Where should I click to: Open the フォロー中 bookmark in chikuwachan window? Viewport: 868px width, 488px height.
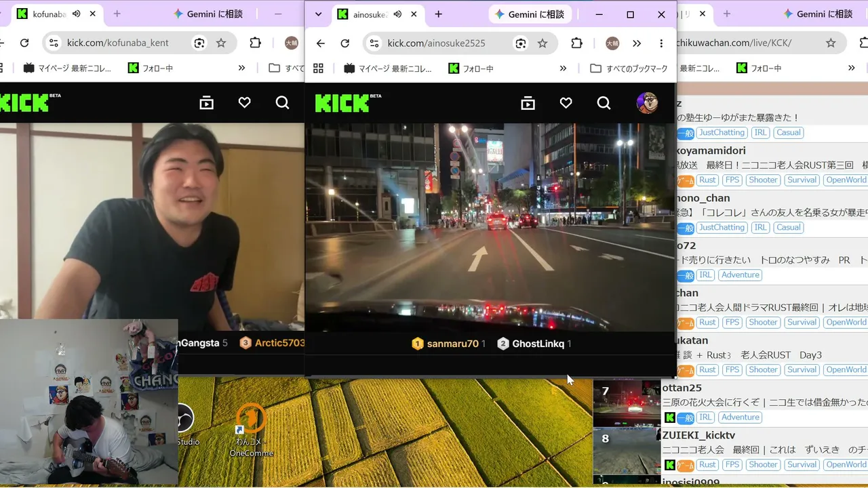coord(759,68)
